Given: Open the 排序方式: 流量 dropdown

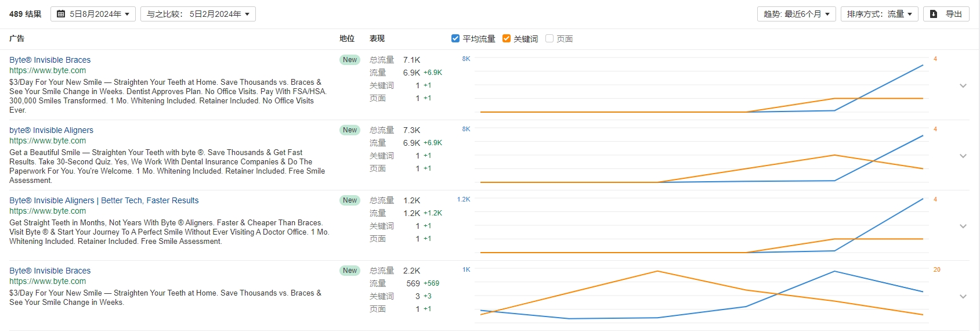Looking at the screenshot, I should coord(879,14).
